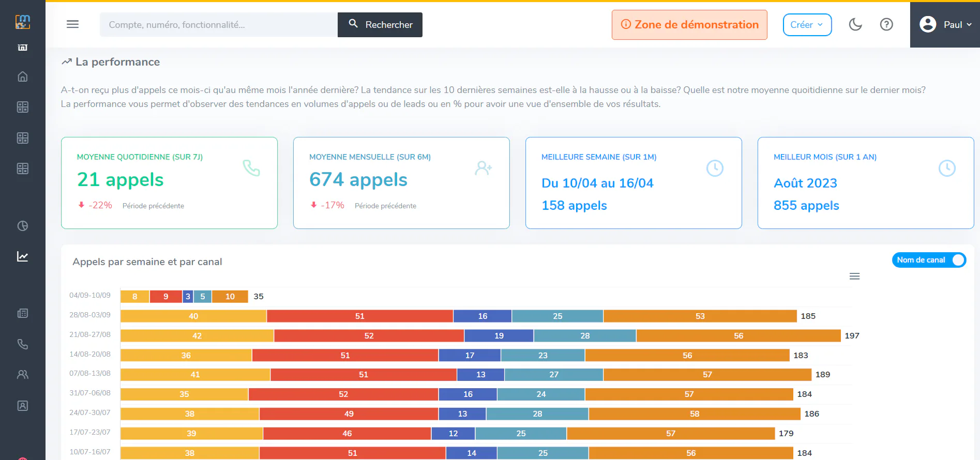Click the Du 10/04 au 16/04 text
The width and height of the screenshot is (980, 460).
(597, 183)
